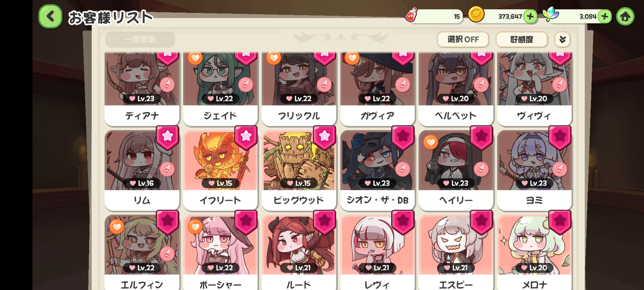Tap the orange heart badge on ジェイド

coord(195,57)
